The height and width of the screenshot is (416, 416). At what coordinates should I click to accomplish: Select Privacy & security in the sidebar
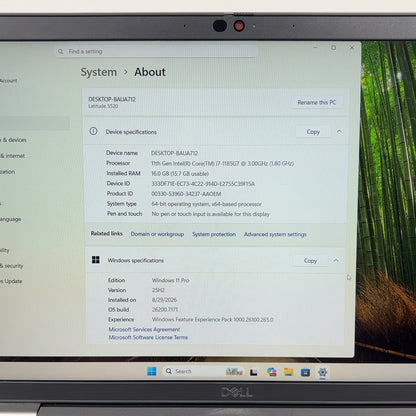pyautogui.click(x=12, y=266)
